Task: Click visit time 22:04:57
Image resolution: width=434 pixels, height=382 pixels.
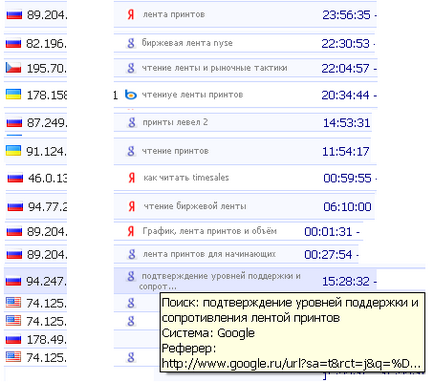Action: pyautogui.click(x=346, y=68)
